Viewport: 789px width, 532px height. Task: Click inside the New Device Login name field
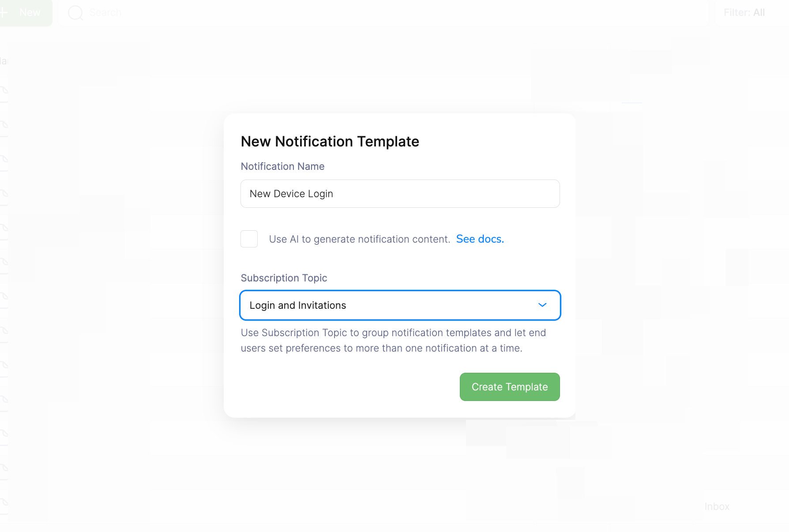click(x=400, y=194)
